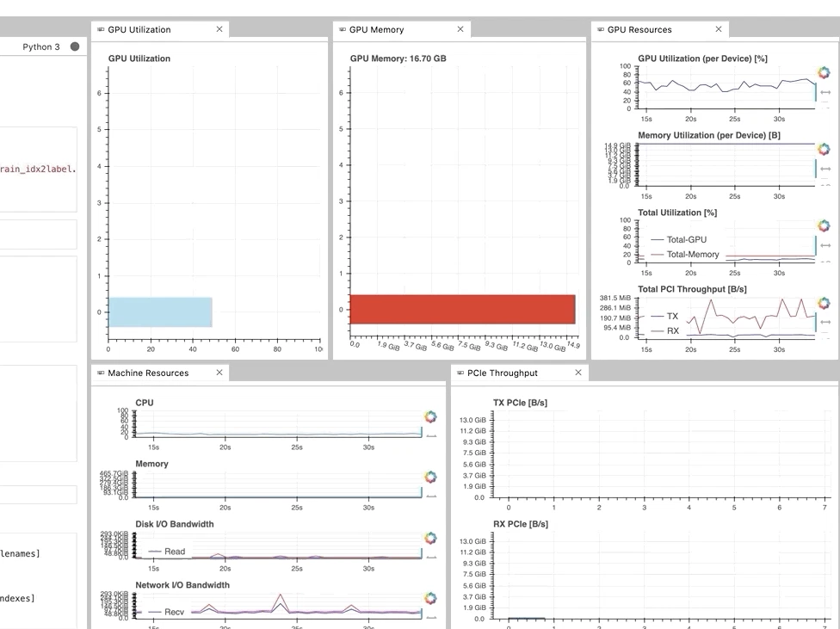Click the Total-GPU legend entry
The width and height of the screenshot is (840, 629).
679,239
